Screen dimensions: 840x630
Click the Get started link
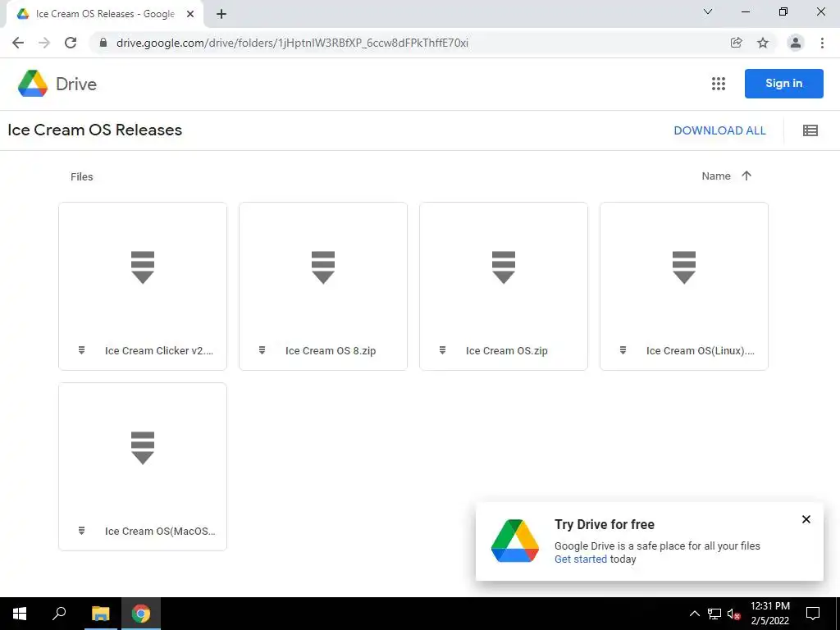pyautogui.click(x=581, y=559)
